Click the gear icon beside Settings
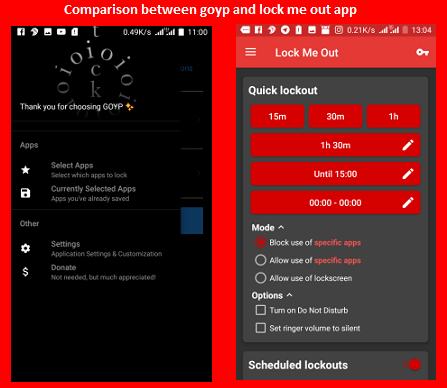The image size is (447, 388). pos(25,248)
